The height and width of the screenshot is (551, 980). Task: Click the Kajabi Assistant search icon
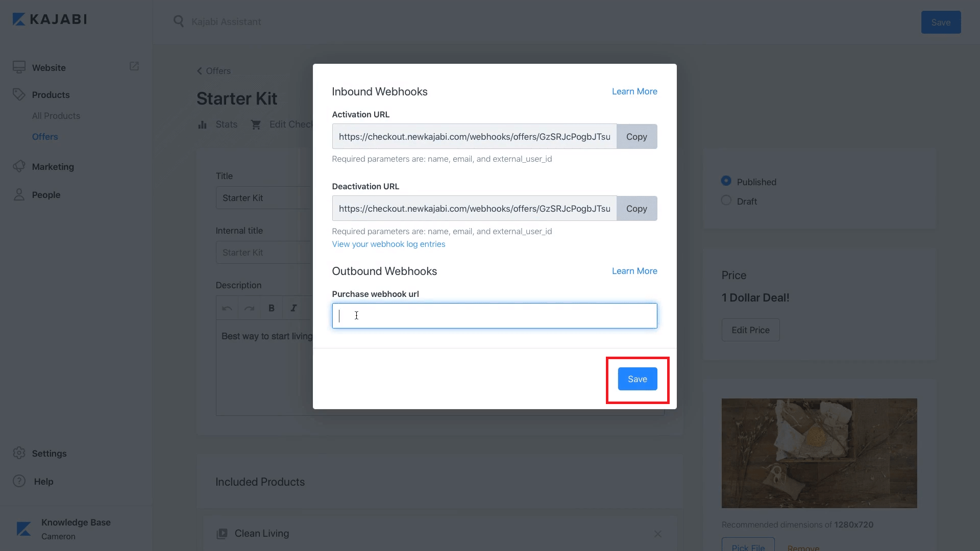(178, 21)
